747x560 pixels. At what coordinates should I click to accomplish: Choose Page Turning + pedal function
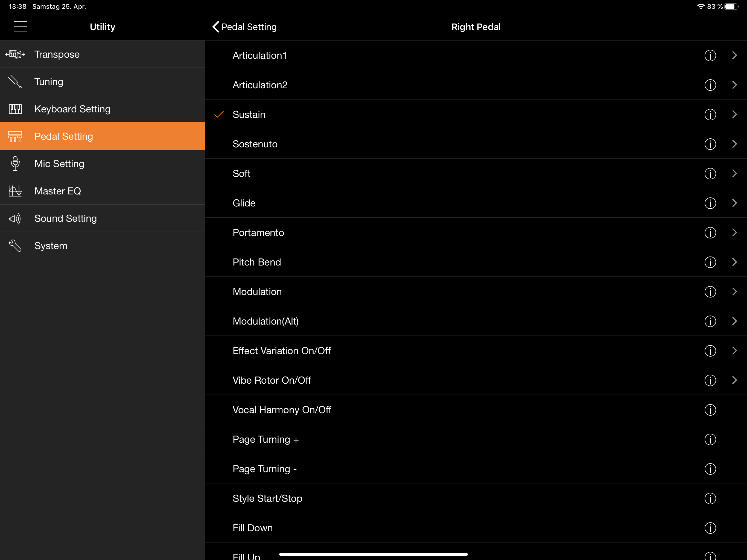pyautogui.click(x=266, y=439)
